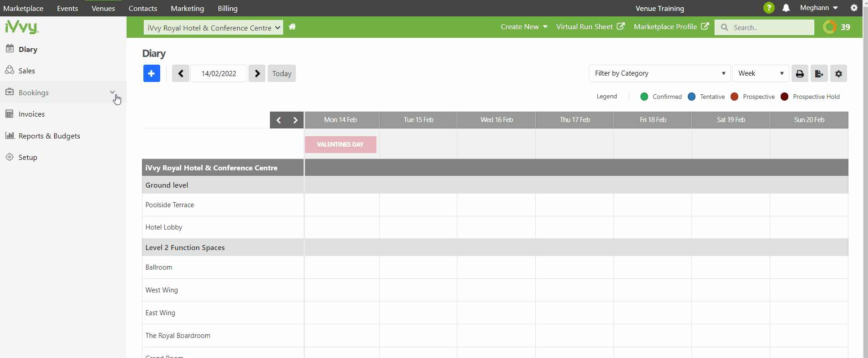Open the Billing top menu
Screen dimensions: 868x358
[228, 8]
